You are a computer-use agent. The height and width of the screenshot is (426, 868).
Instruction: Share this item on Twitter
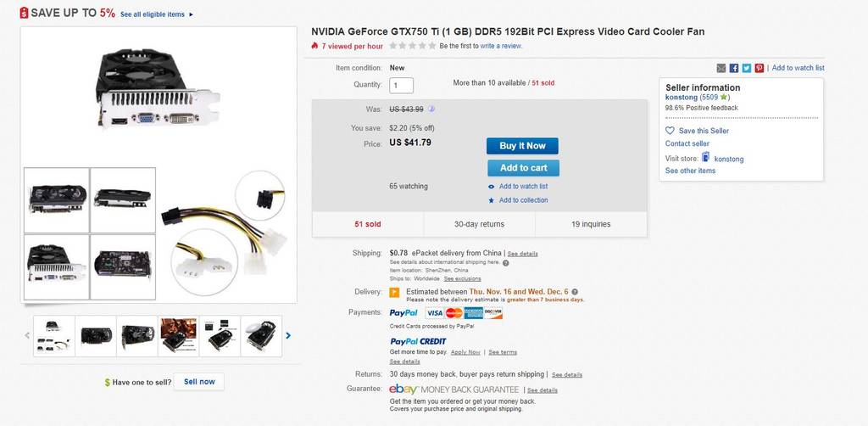pyautogui.click(x=747, y=68)
